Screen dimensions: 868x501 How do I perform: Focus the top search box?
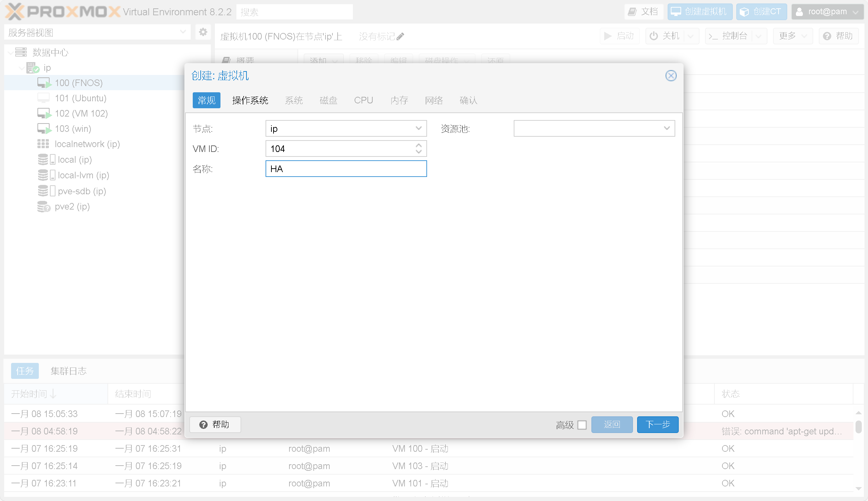point(294,12)
